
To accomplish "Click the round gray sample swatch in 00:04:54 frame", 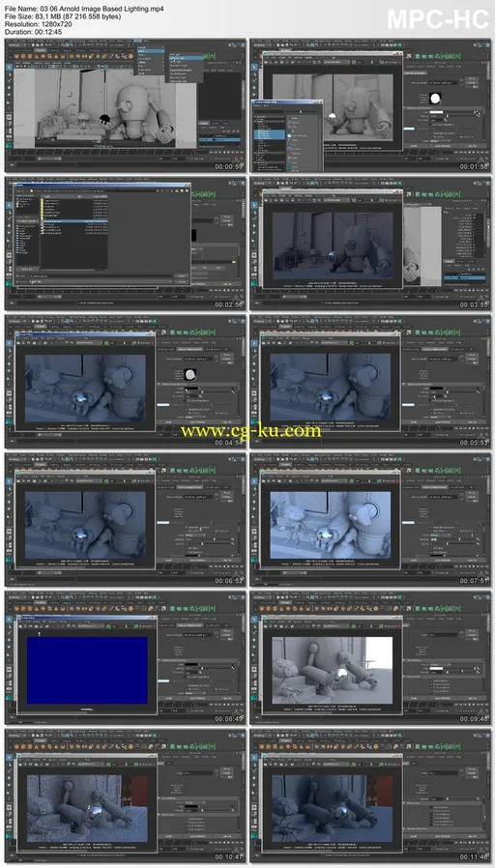I will pos(191,375).
